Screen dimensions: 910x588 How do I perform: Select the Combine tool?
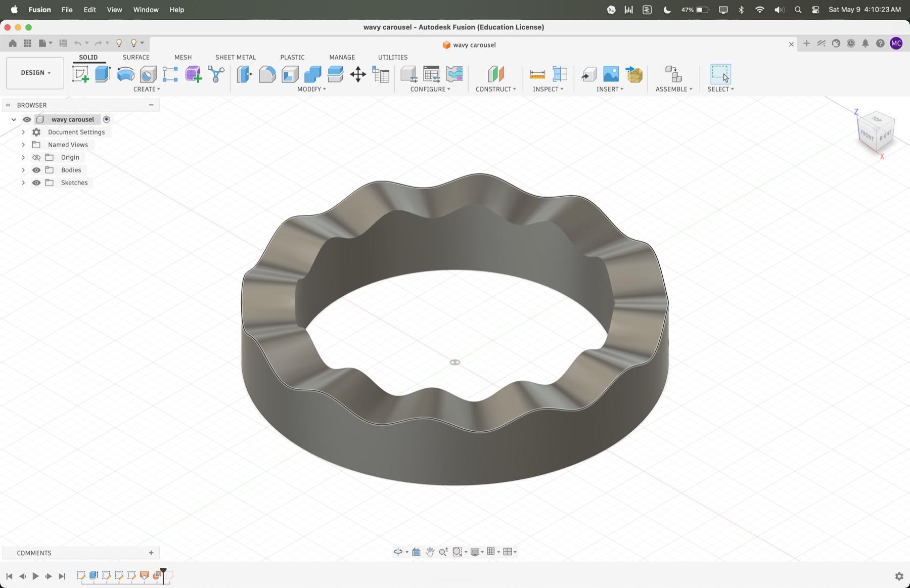click(312, 74)
